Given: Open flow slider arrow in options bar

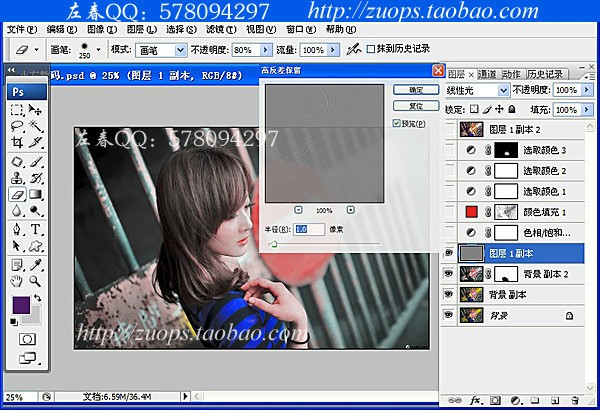Looking at the screenshot, I should point(333,50).
